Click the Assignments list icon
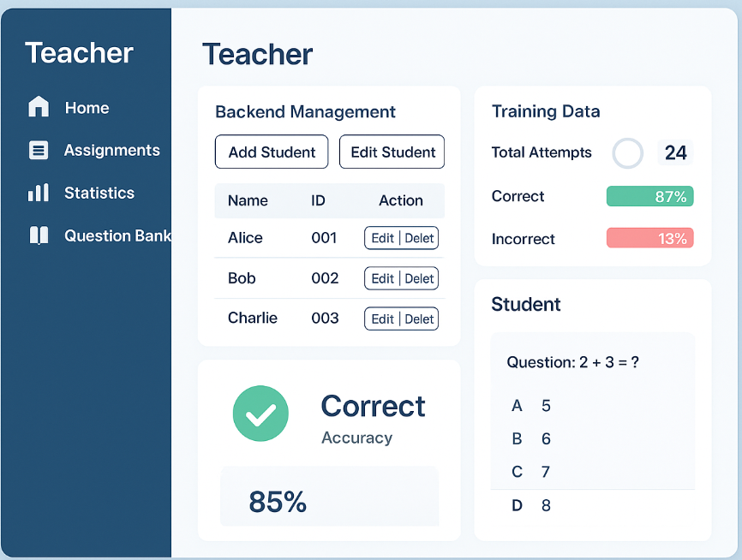 click(x=39, y=150)
